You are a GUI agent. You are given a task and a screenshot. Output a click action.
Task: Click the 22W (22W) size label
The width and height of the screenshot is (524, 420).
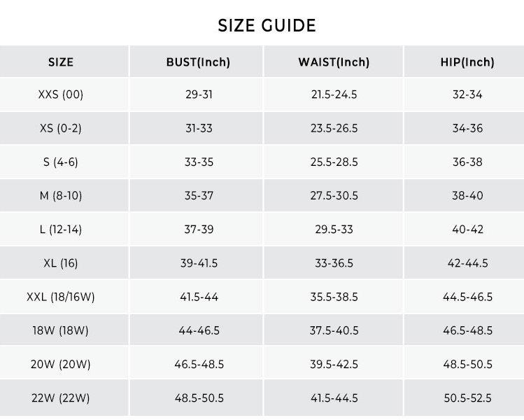61,398
